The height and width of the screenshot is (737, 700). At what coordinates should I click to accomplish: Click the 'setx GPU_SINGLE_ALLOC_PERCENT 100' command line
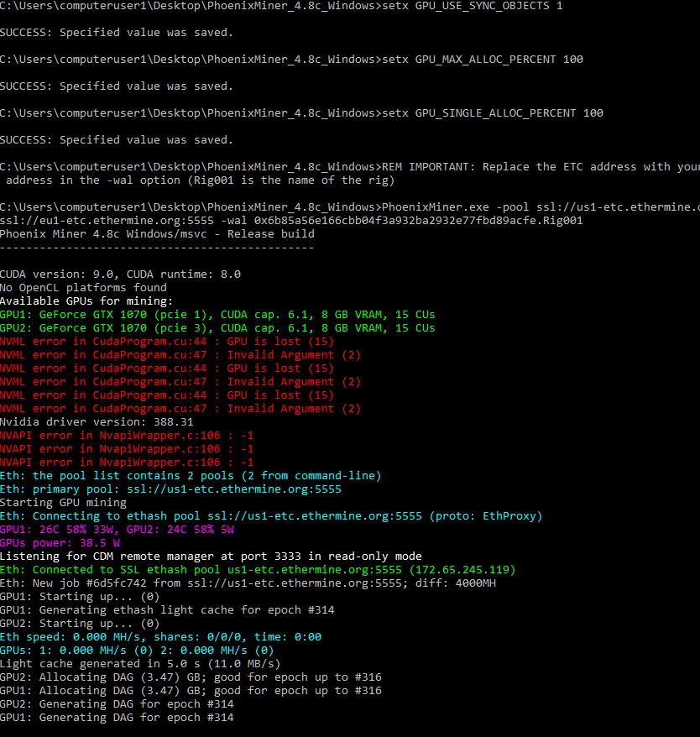click(301, 113)
